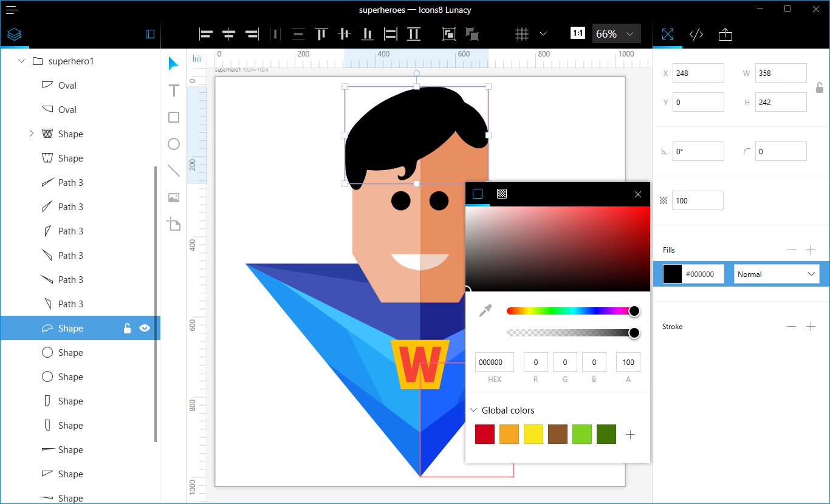
Task: Select the Text tool
Action: tap(174, 90)
